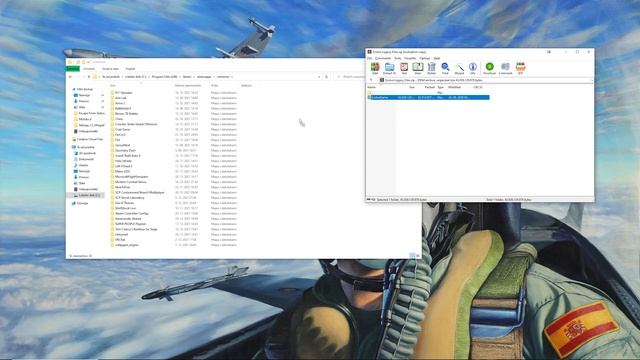Click the SFX icon in WinRAR toolbar

520,68
